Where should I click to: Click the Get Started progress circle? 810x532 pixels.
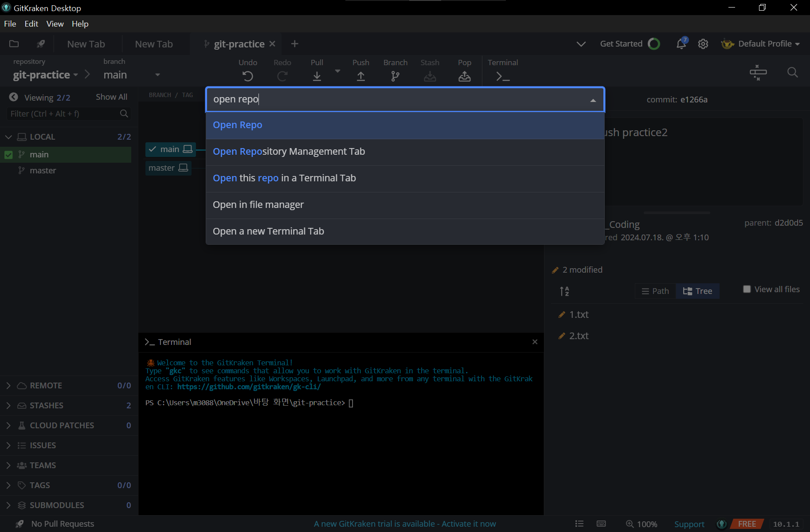[654, 43]
